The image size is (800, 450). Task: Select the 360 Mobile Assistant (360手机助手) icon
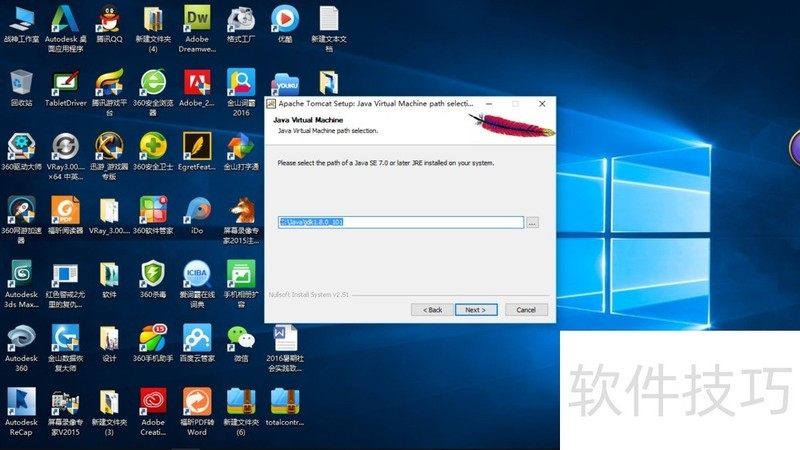[153, 338]
